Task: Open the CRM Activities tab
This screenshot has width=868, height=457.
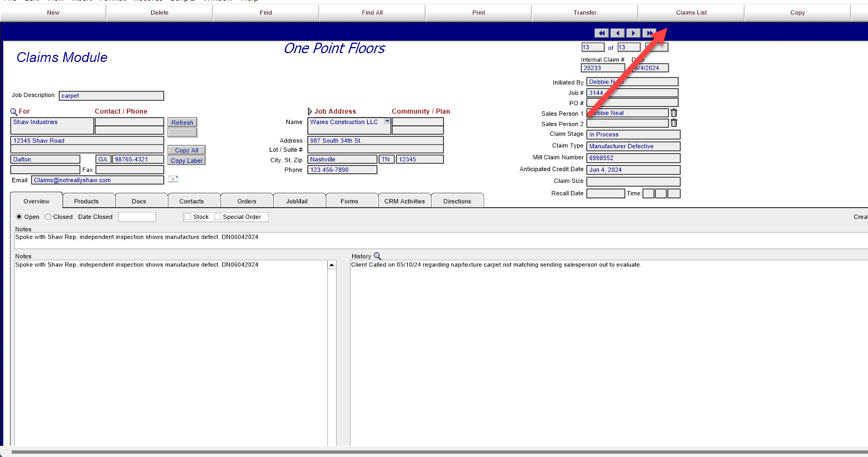Action: click(x=404, y=201)
